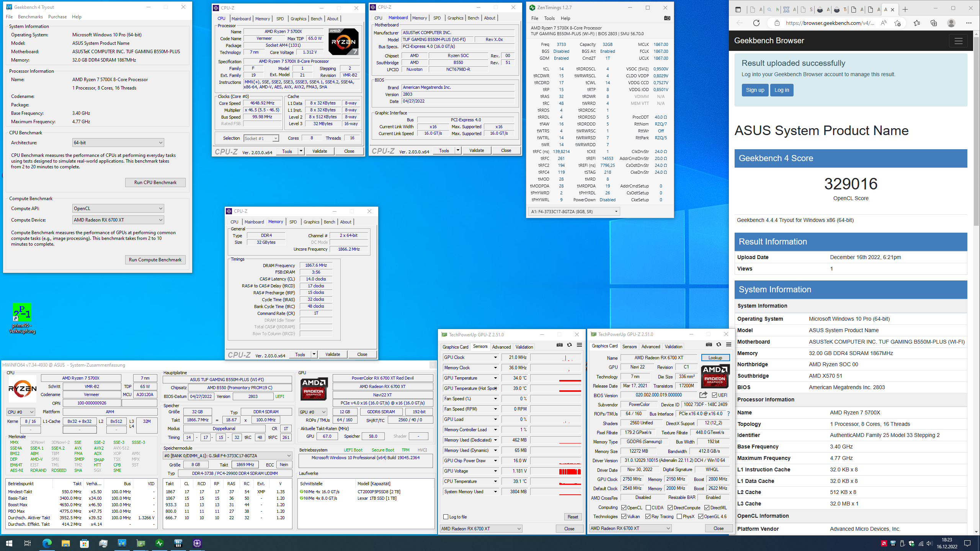980x551 pixels.
Task: Open HWiNFO GPU #0 selector dropdown
Action: (313, 412)
